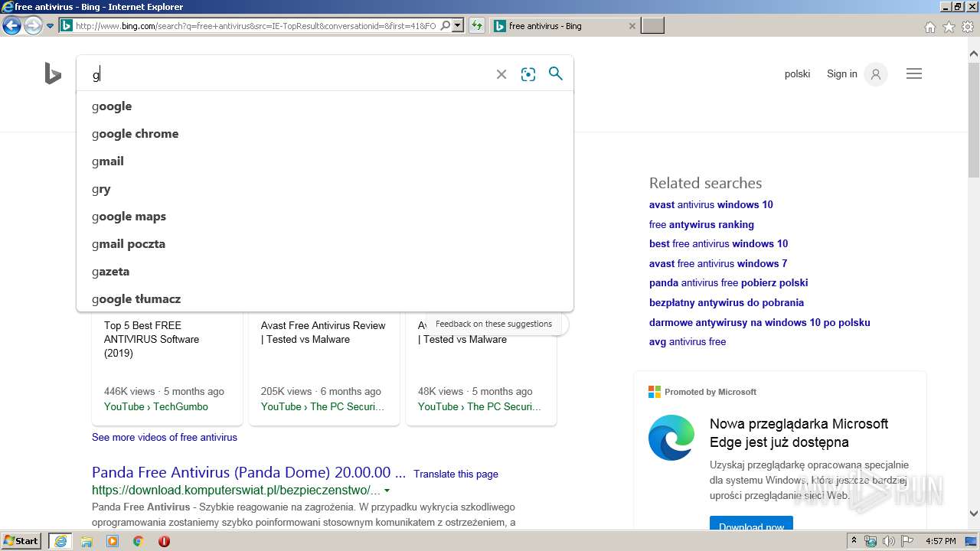Close the 'free antivirus - Bing' tab

click(632, 26)
